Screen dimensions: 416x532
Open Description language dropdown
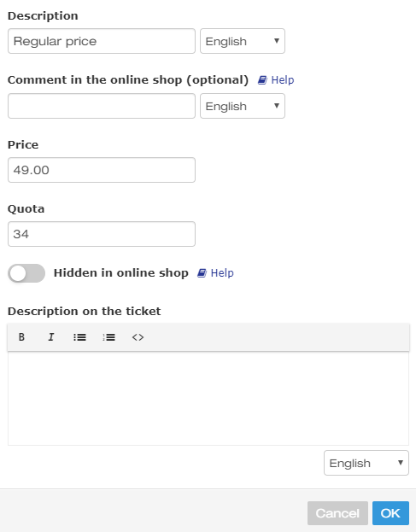click(x=243, y=41)
